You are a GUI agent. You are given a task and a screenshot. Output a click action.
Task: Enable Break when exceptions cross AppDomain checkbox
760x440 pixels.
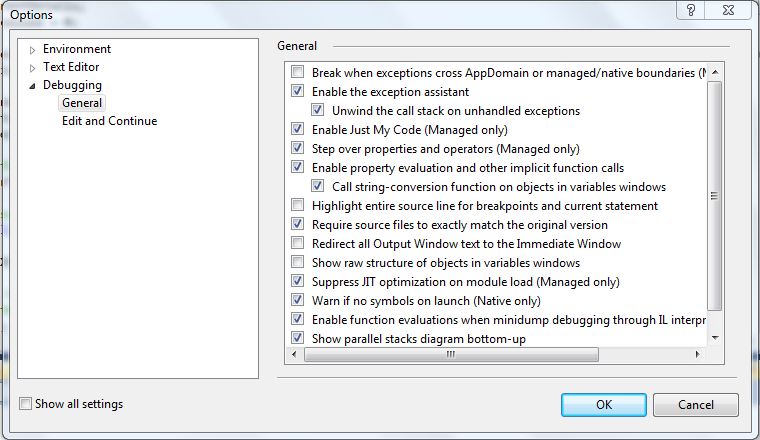(298, 72)
